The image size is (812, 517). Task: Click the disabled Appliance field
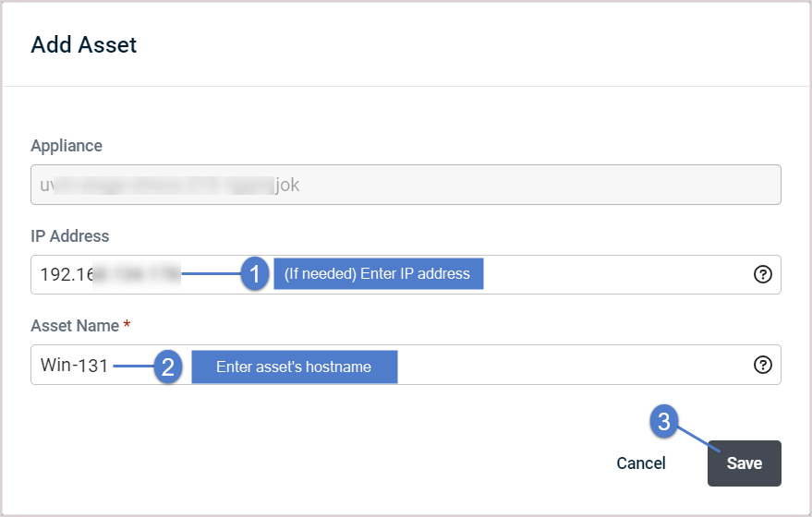[x=406, y=185]
